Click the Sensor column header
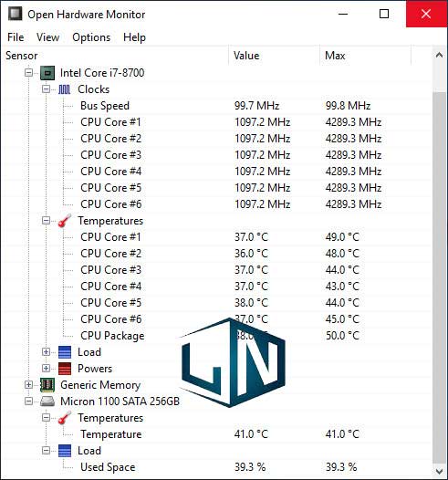Image resolution: width=448 pixels, height=480 pixels. pos(115,56)
